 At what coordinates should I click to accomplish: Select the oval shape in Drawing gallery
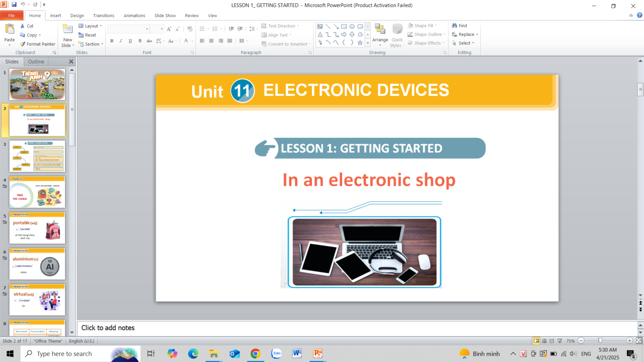click(352, 26)
